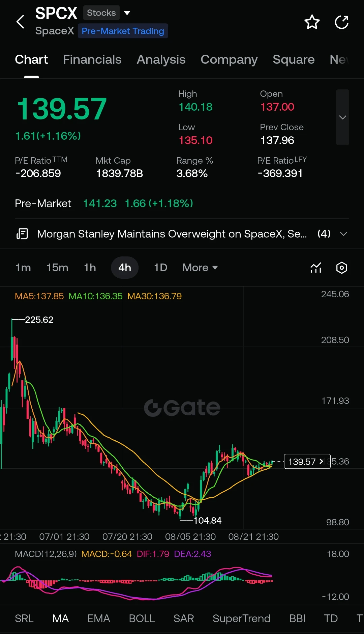
Task: Tap the MA30:136.79 value
Action: (x=154, y=296)
